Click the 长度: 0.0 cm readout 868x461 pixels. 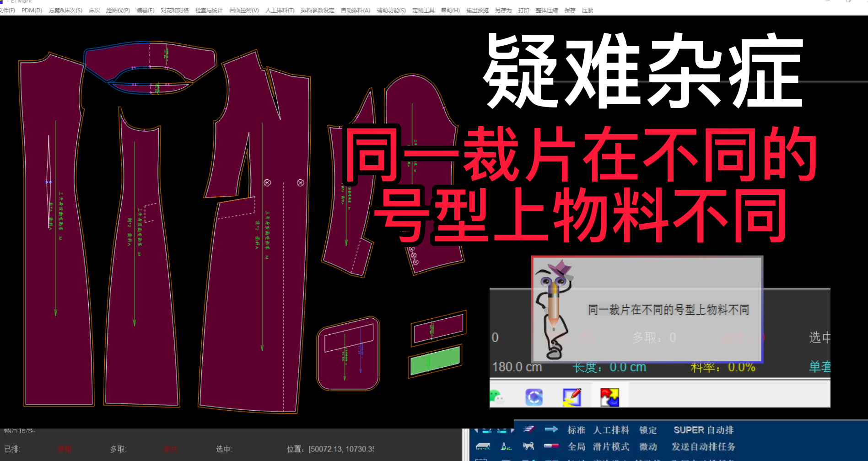609,367
